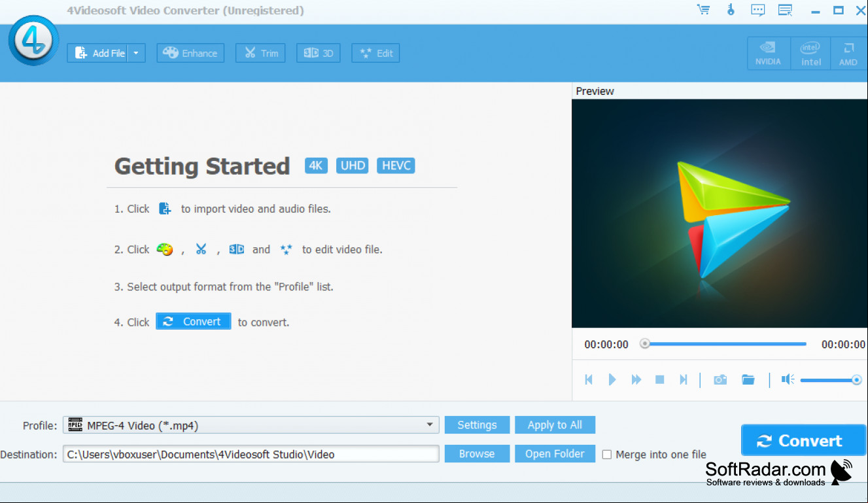868x503 pixels.
Task: Take a snapshot with camera icon
Action: 720,379
